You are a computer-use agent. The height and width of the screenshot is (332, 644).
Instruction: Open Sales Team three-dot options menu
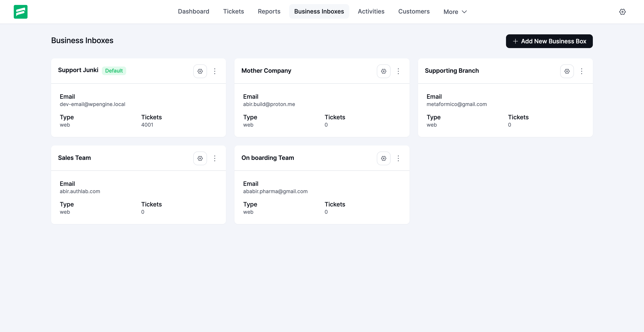215,158
